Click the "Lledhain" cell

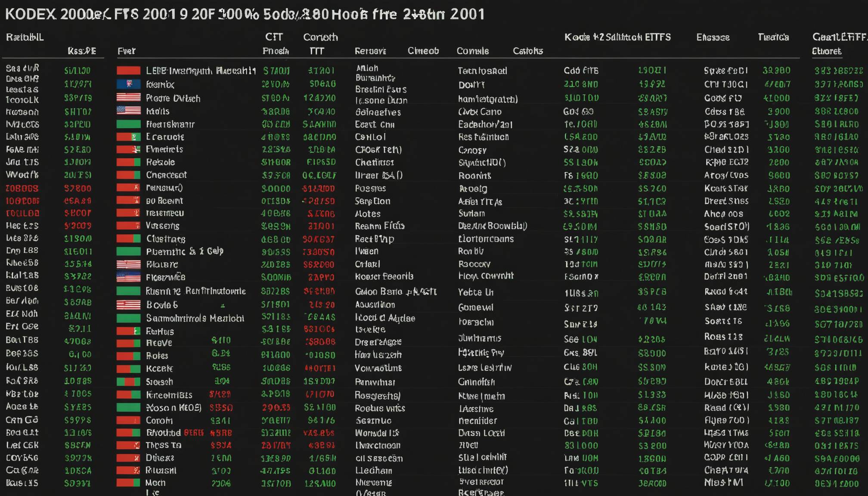click(373, 471)
